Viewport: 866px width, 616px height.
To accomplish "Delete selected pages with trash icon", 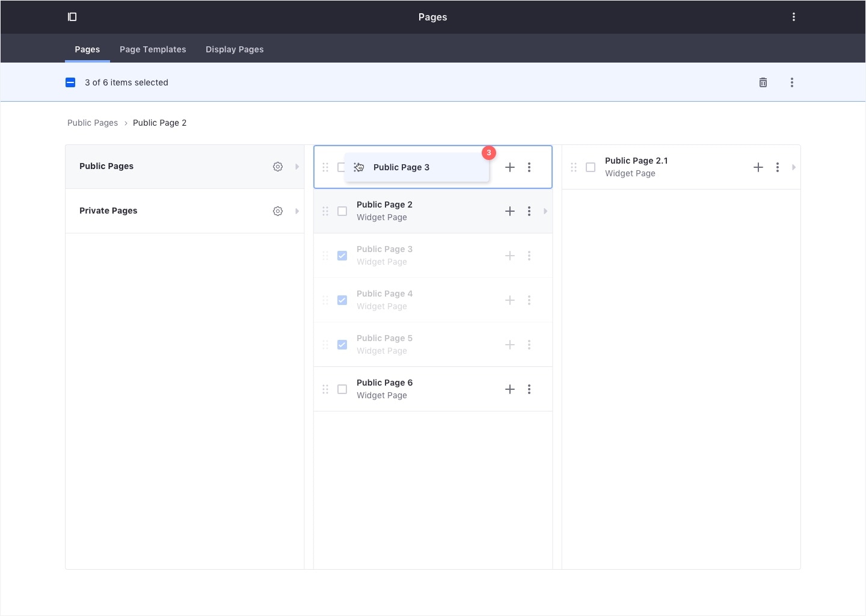I will (x=763, y=82).
